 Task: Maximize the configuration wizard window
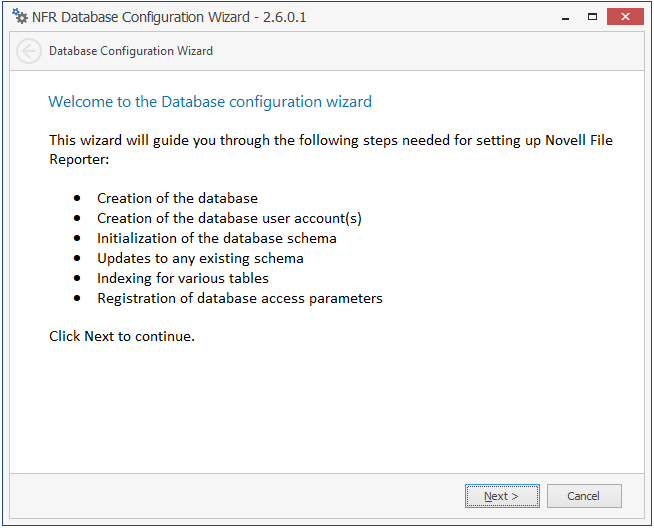(x=592, y=16)
